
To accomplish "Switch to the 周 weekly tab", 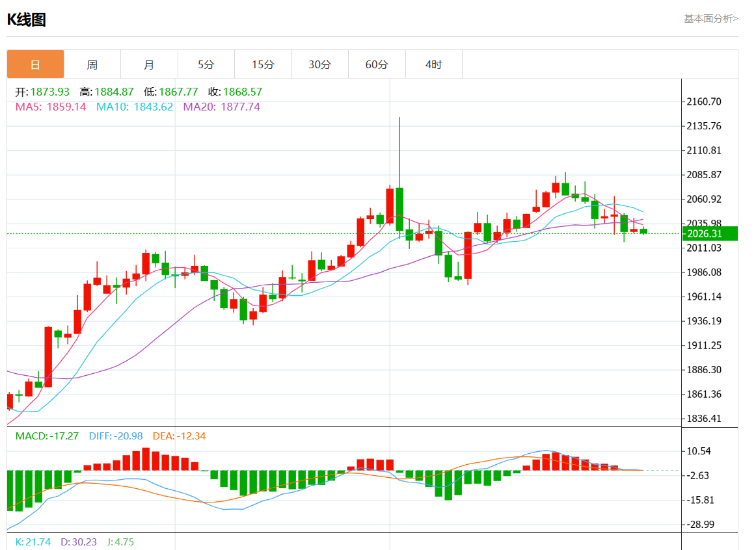I will [x=92, y=64].
